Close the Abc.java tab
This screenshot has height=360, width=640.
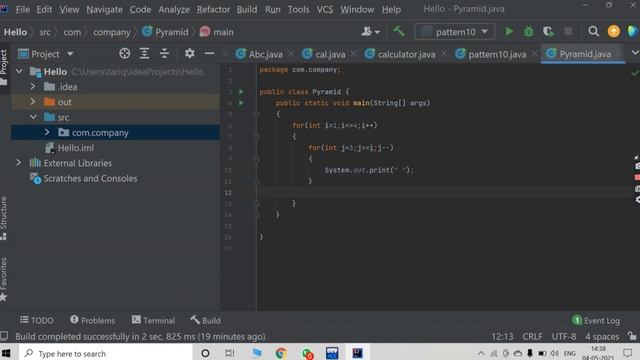click(x=291, y=54)
